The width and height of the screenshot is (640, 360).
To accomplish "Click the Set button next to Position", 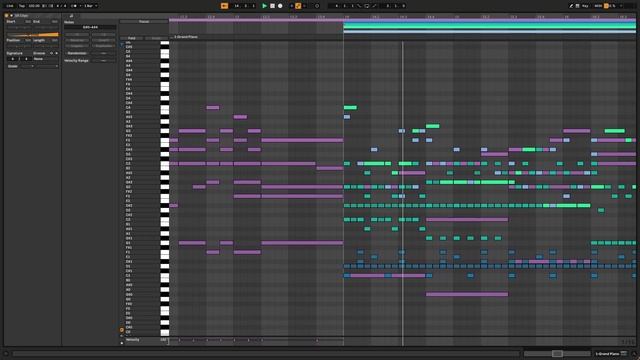I will tap(28, 40).
